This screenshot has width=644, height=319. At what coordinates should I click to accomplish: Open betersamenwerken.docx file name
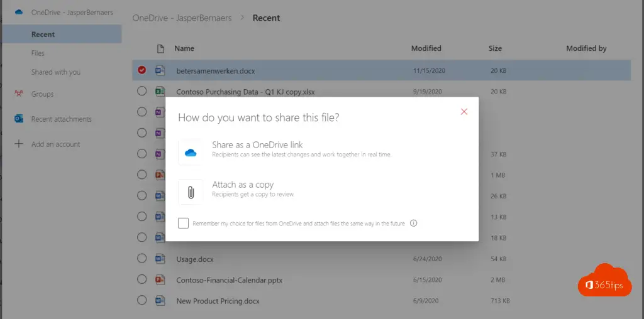216,71
